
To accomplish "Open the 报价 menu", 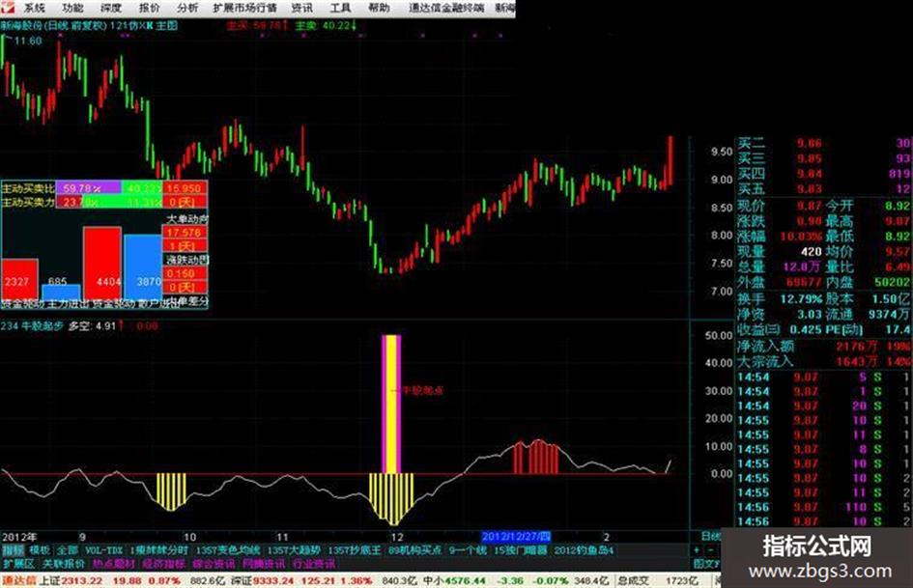I will tap(149, 8).
